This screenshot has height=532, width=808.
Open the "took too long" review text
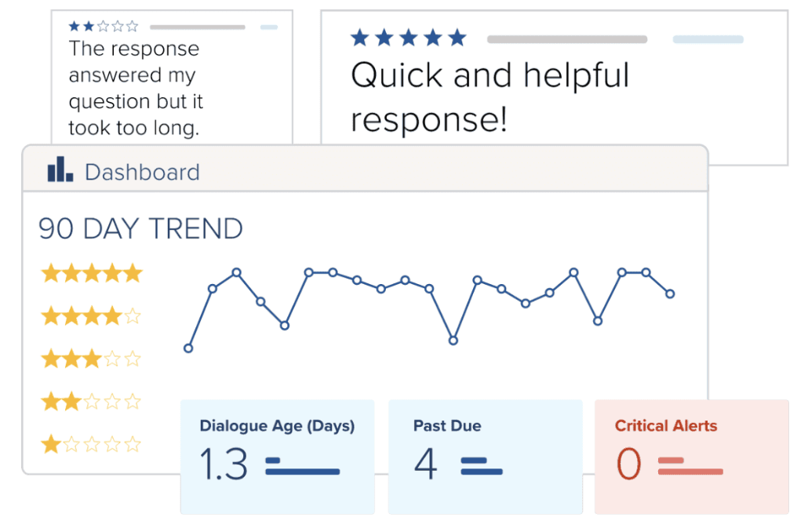pyautogui.click(x=133, y=88)
